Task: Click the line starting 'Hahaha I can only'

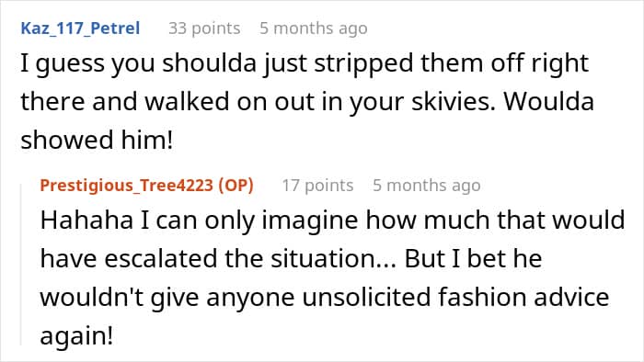Action: pos(333,221)
